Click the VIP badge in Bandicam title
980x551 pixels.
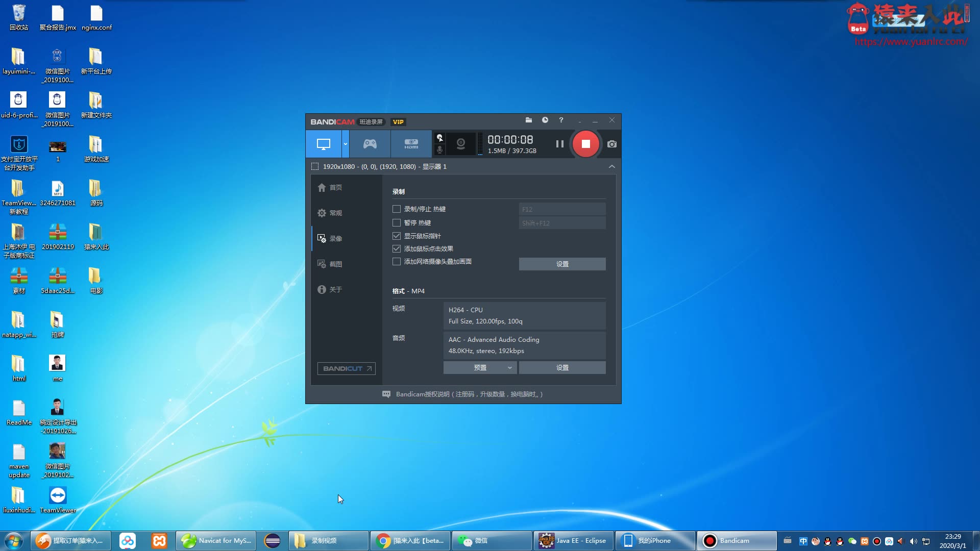tap(398, 122)
